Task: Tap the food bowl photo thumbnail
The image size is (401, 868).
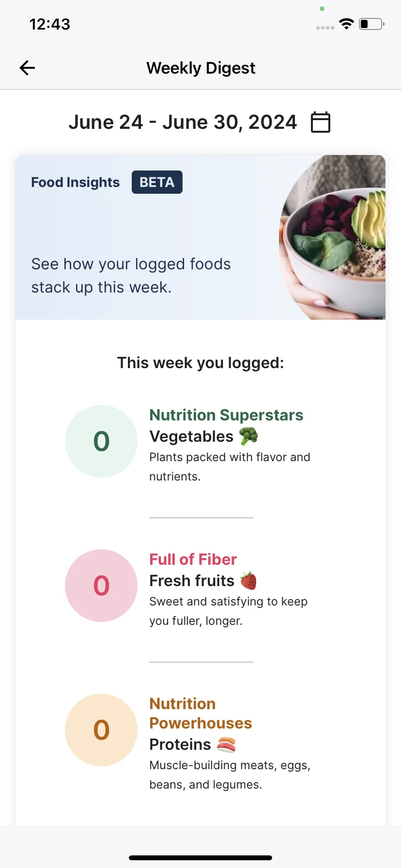Action: 332,237
